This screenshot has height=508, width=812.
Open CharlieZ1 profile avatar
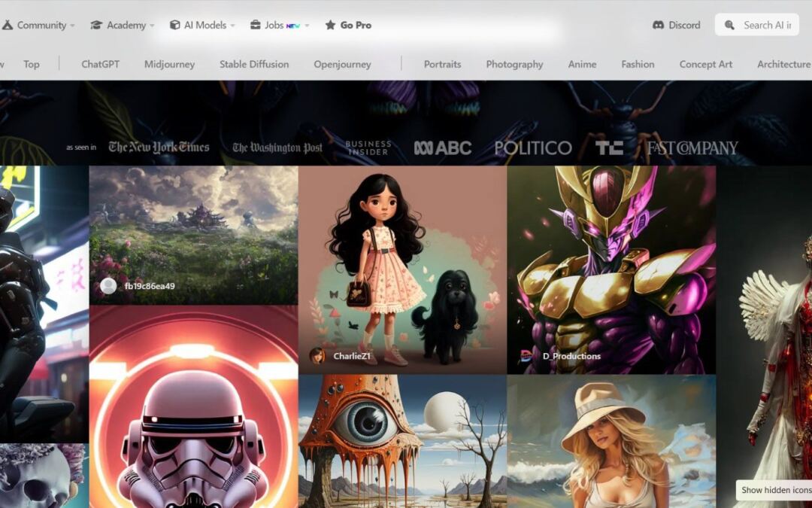coord(317,356)
